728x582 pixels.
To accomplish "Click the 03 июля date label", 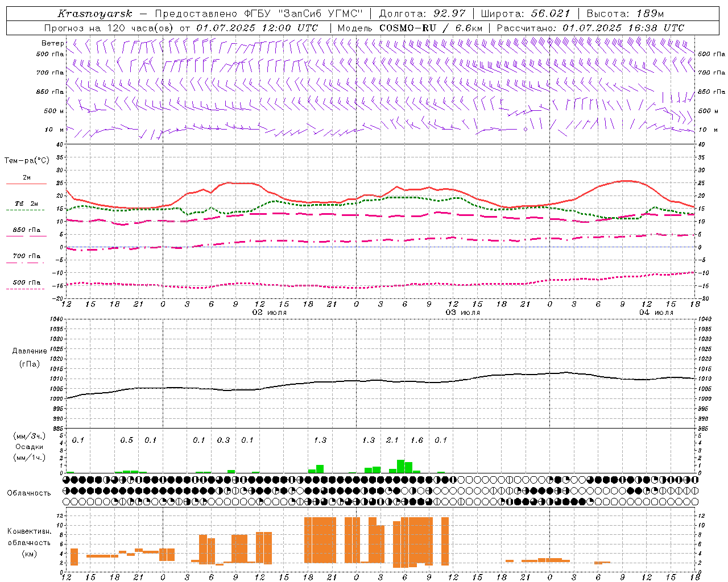I will 462,313.
